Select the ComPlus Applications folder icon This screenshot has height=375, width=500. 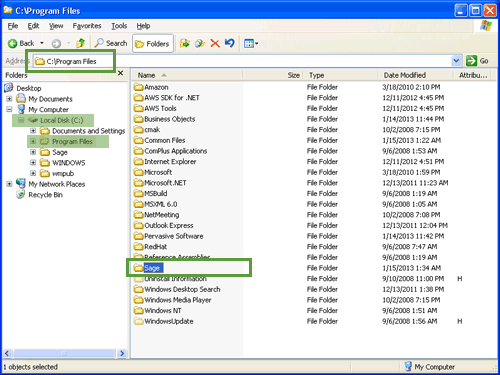tap(138, 151)
